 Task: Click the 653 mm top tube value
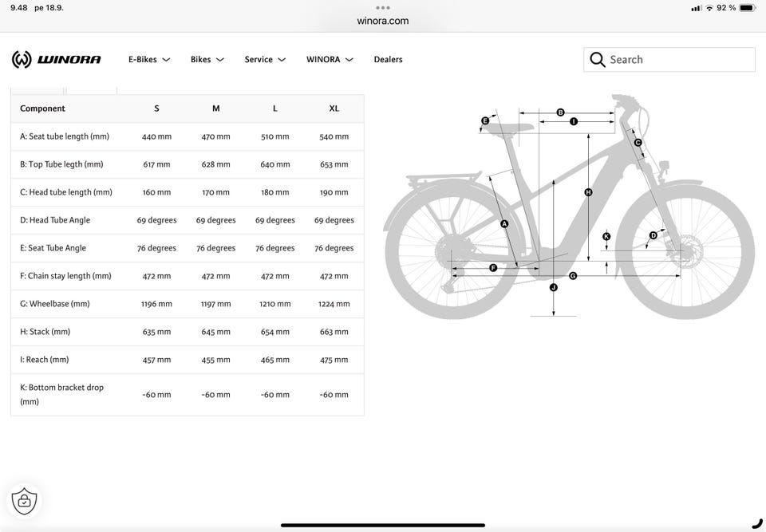pyautogui.click(x=334, y=164)
